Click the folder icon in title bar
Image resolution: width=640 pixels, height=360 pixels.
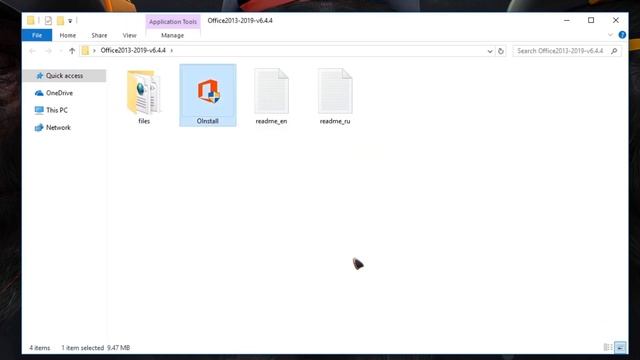pos(31,20)
